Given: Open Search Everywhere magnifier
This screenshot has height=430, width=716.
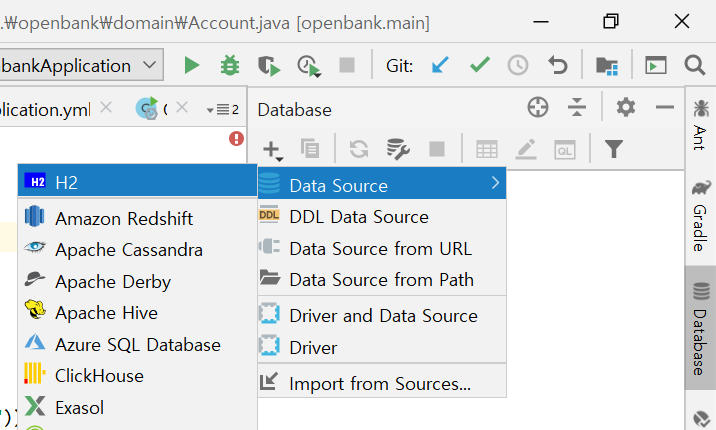Looking at the screenshot, I should point(695,65).
